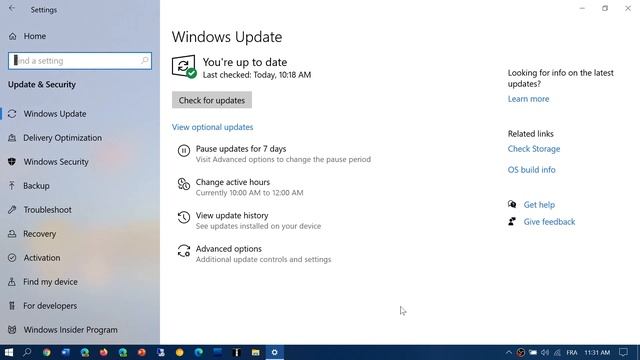640x360 pixels.
Task: Click the Give feedback link
Action: (x=549, y=222)
